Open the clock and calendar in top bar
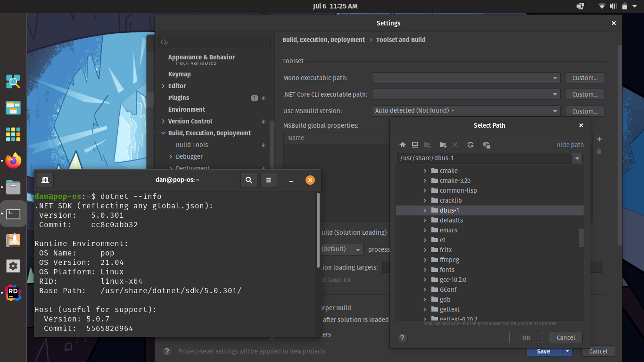Image resolution: width=644 pixels, height=362 pixels. [x=335, y=6]
